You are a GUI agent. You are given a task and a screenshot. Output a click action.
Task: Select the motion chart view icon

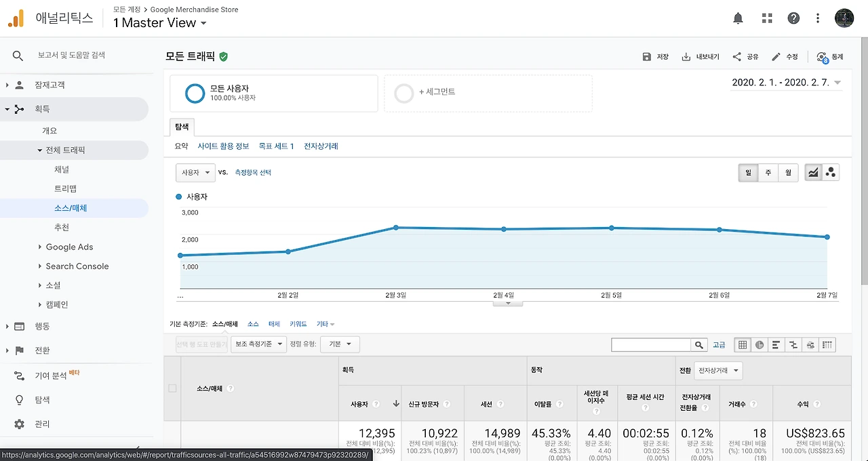click(831, 173)
